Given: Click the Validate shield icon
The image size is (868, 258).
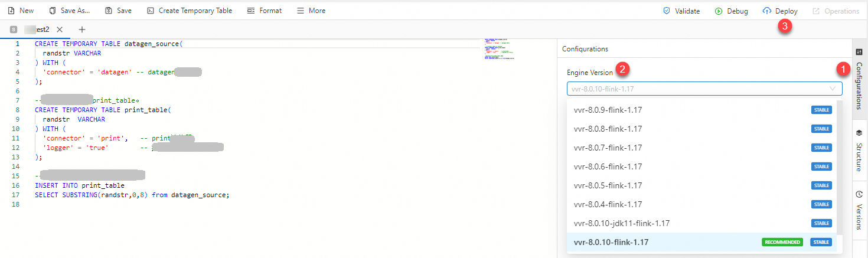Looking at the screenshot, I should click(667, 11).
